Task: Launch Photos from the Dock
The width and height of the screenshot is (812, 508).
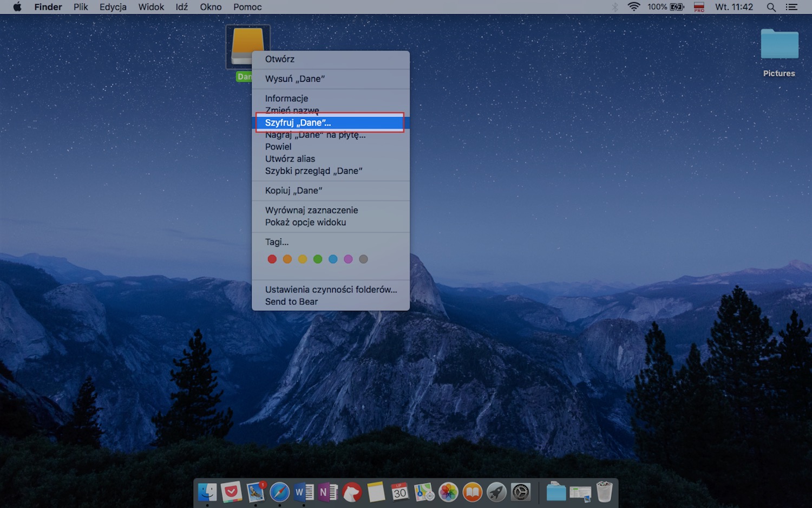Action: (448, 492)
